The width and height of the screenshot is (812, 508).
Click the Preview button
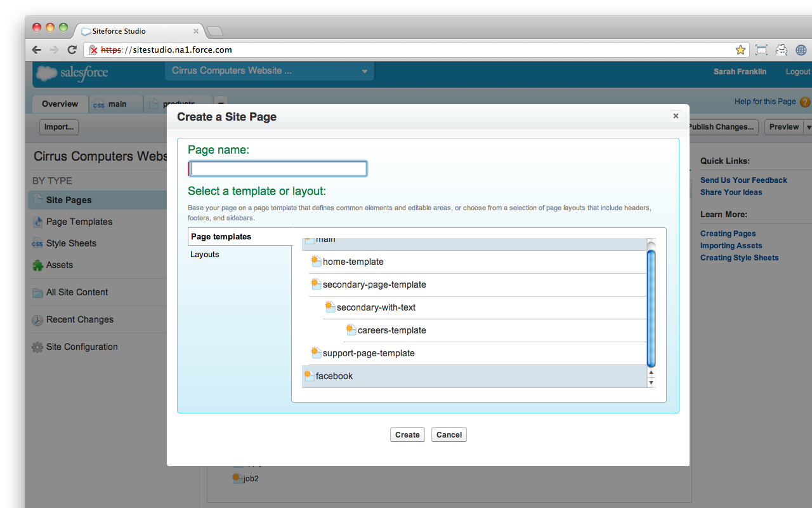pyautogui.click(x=784, y=127)
